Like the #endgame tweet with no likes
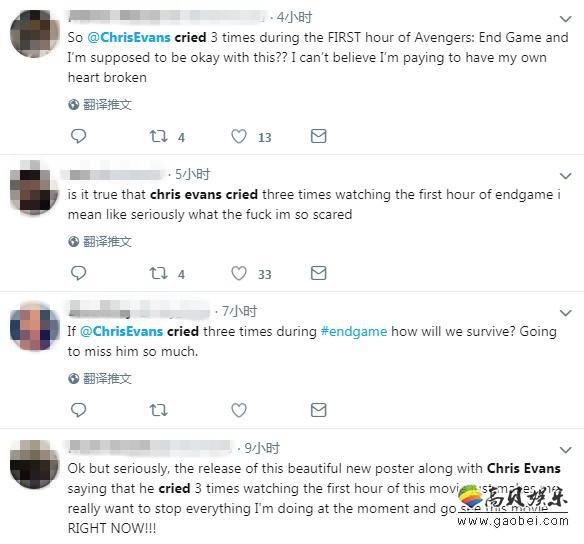 point(239,410)
